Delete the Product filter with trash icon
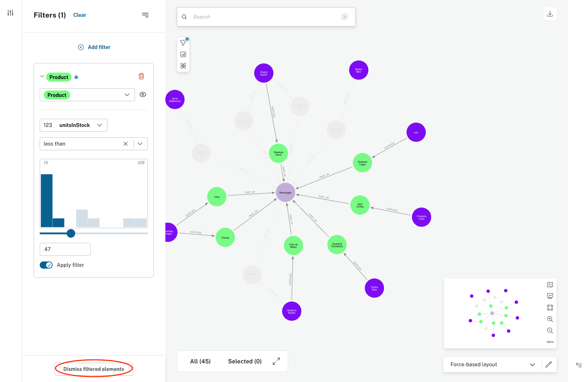Image resolution: width=588 pixels, height=382 pixels. 141,76
